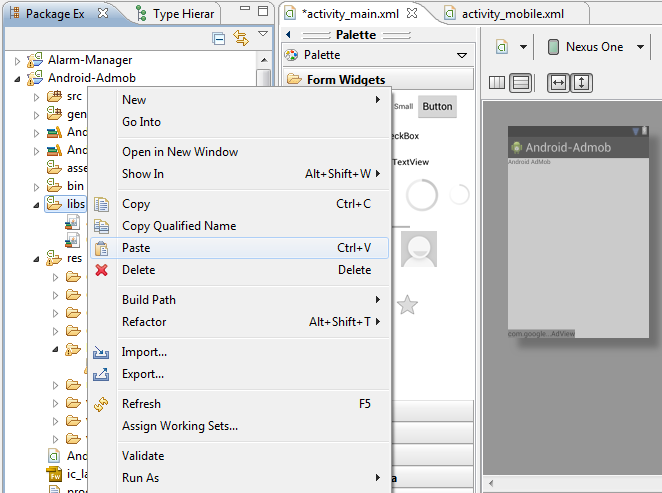Pick the small ProgressBar spinner widget
The width and height of the screenshot is (662, 493).
(459, 194)
